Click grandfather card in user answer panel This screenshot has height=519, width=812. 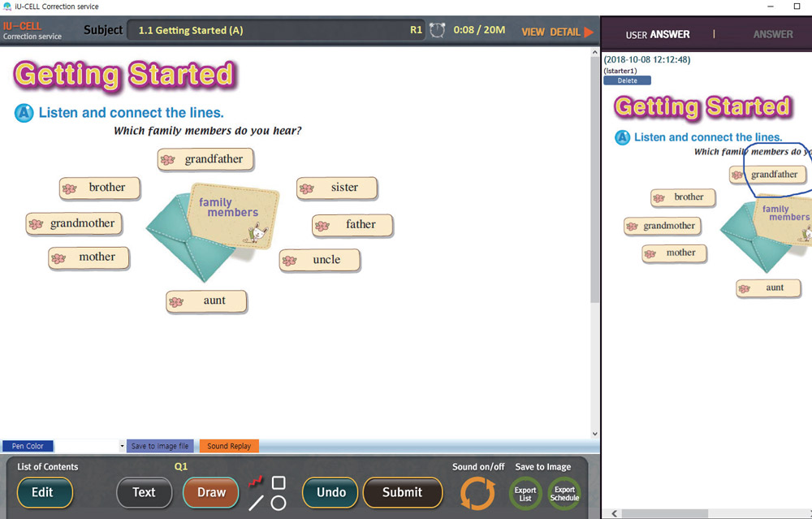click(768, 175)
